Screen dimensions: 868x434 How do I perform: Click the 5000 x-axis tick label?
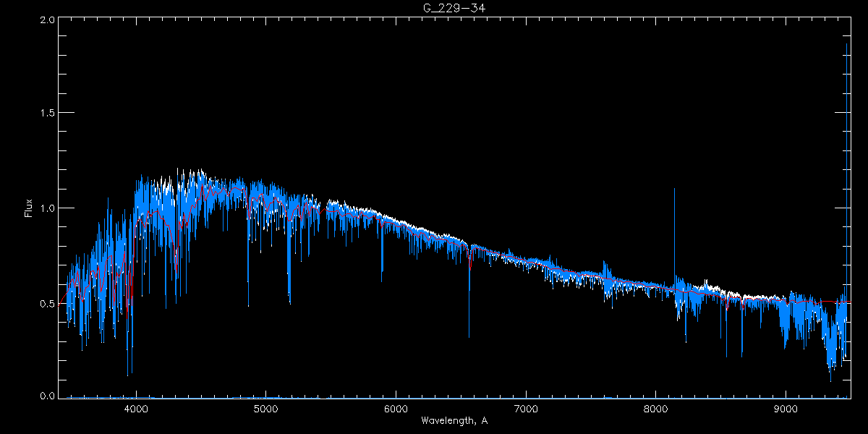point(266,408)
